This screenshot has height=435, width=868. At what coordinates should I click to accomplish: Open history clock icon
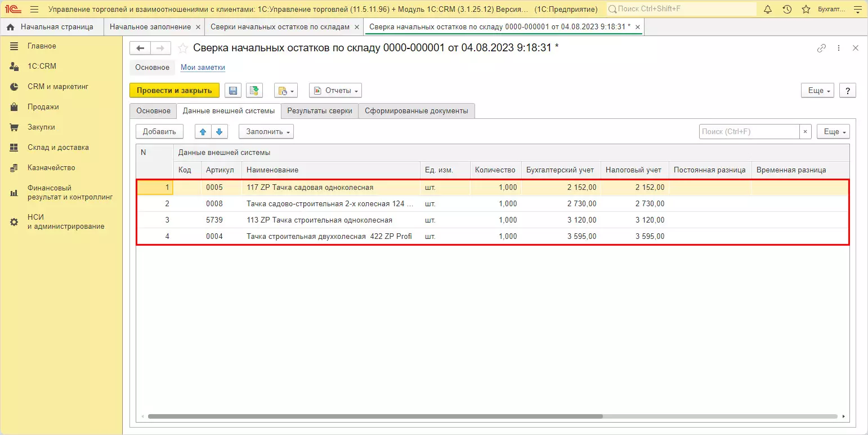pos(787,10)
